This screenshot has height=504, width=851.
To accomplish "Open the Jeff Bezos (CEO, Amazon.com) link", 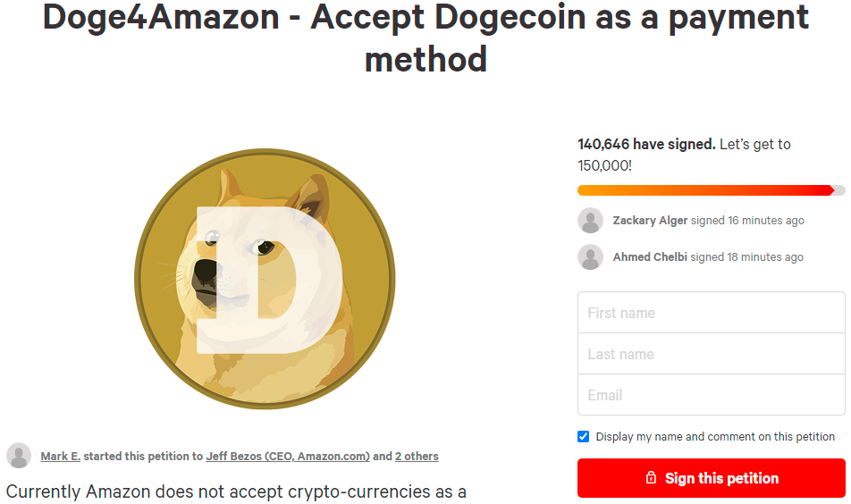I will [288, 457].
